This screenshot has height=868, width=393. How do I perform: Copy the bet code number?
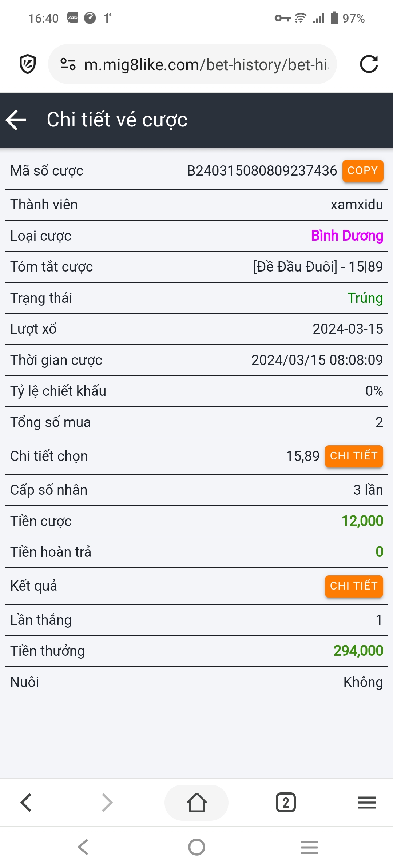pos(362,170)
